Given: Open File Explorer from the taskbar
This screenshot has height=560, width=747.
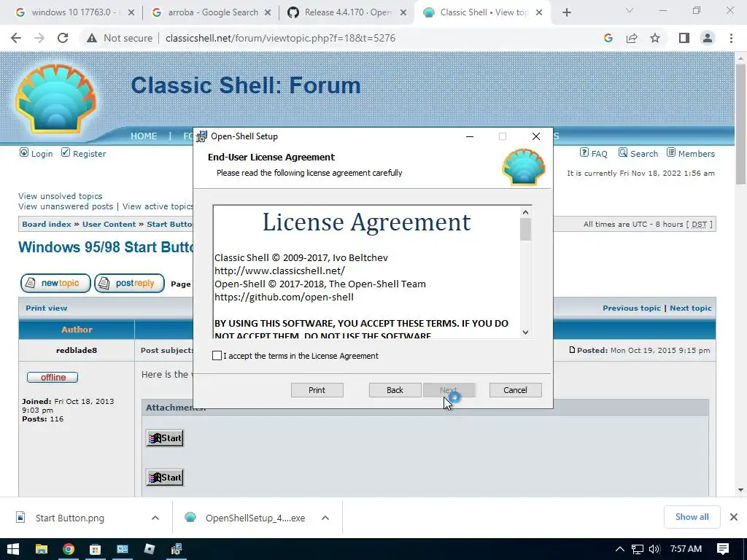Looking at the screenshot, I should tap(42, 549).
